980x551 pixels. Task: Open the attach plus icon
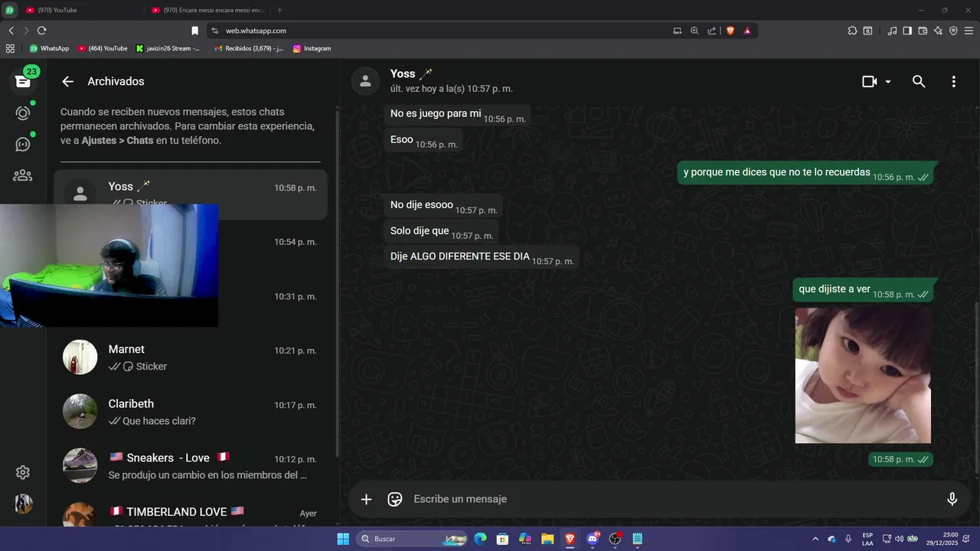point(366,499)
